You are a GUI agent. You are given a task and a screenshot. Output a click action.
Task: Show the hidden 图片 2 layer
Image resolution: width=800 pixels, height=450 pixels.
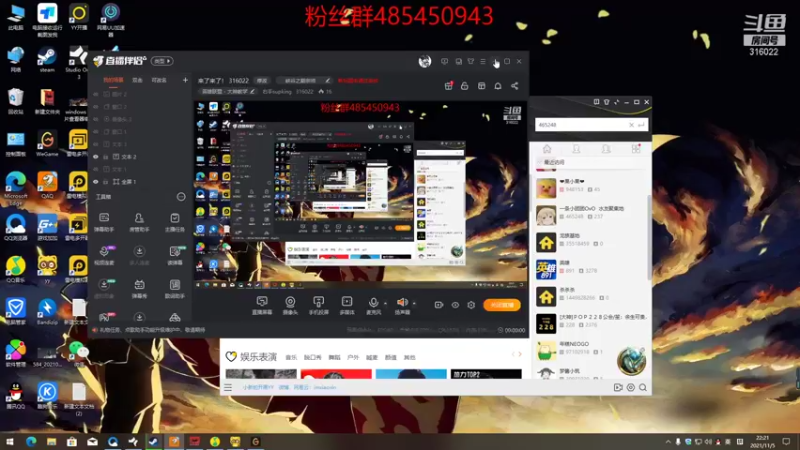coord(95,94)
